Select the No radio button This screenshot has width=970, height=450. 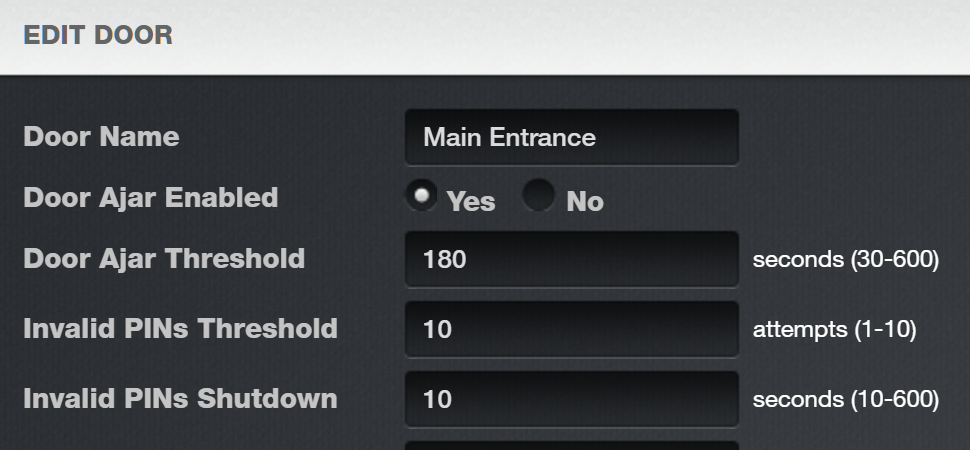point(538,195)
